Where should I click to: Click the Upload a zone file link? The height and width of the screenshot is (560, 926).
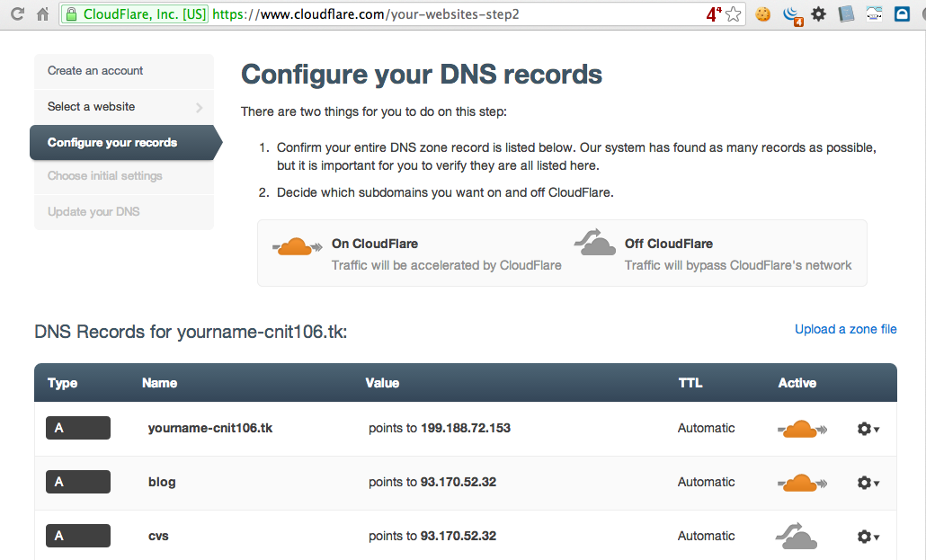pos(845,330)
